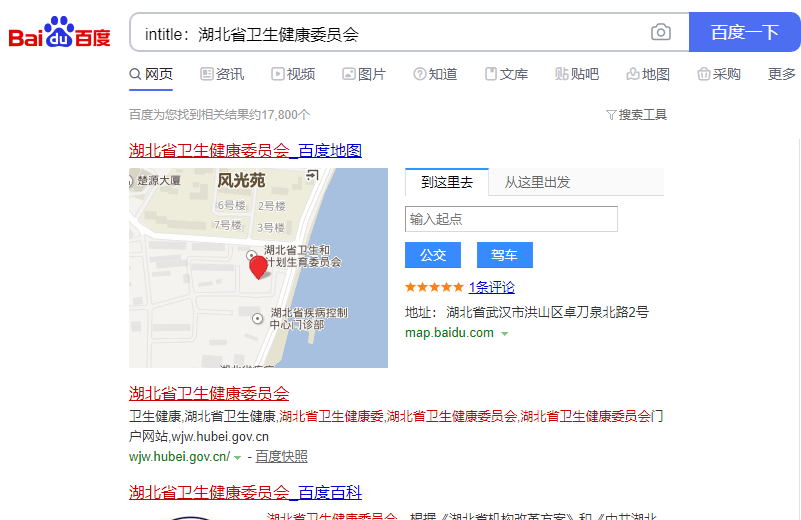
Task: Expand the map.baidu.com dropdown arrow
Action: (505, 334)
